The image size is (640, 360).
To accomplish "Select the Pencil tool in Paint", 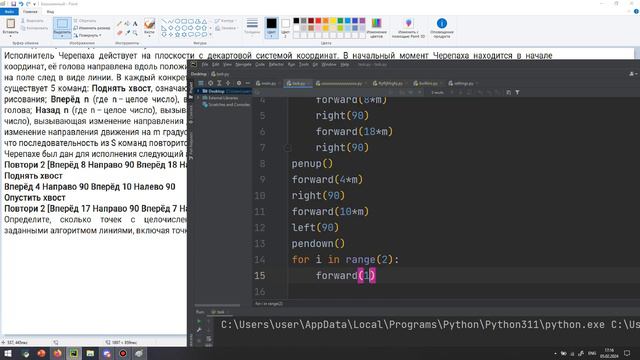I will pos(120,24).
